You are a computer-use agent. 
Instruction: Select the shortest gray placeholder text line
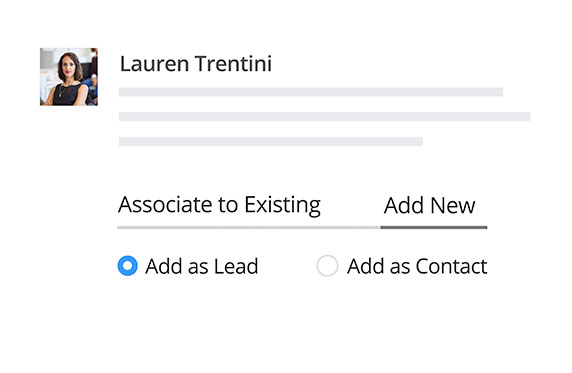tap(271, 141)
